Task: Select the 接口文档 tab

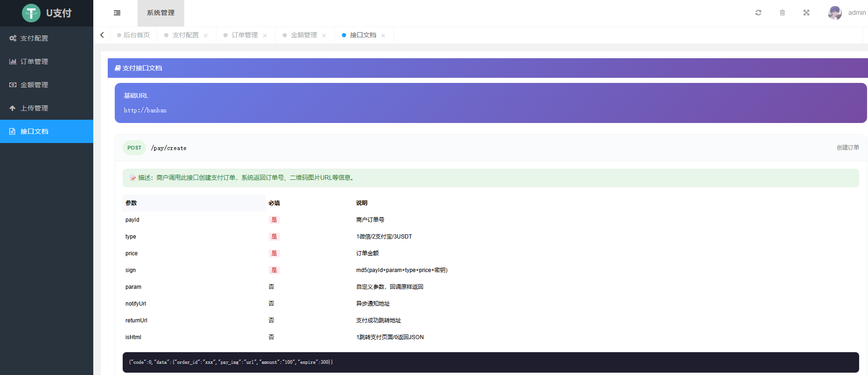Action: pos(363,35)
